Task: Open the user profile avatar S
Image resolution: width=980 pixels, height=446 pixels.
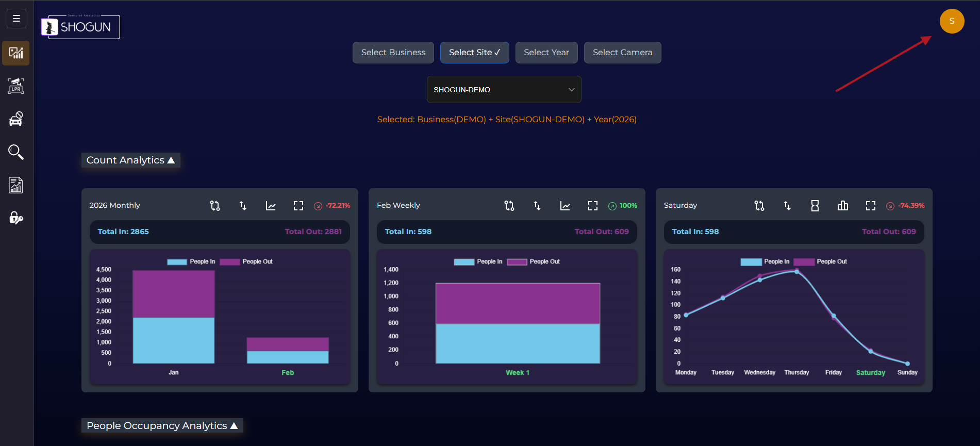Action: point(951,21)
